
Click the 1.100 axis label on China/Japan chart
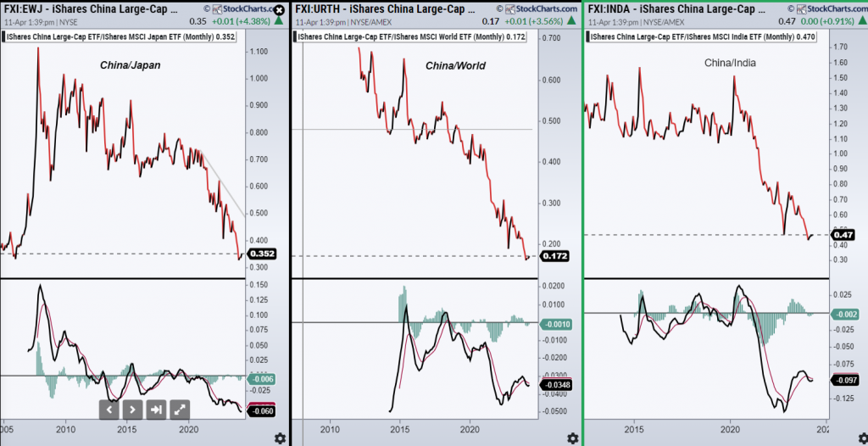pos(259,52)
